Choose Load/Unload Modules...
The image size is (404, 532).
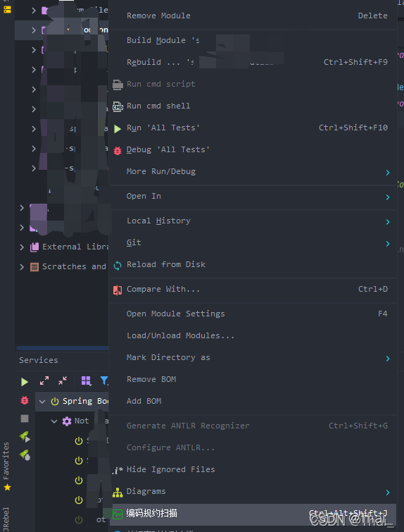(253, 335)
